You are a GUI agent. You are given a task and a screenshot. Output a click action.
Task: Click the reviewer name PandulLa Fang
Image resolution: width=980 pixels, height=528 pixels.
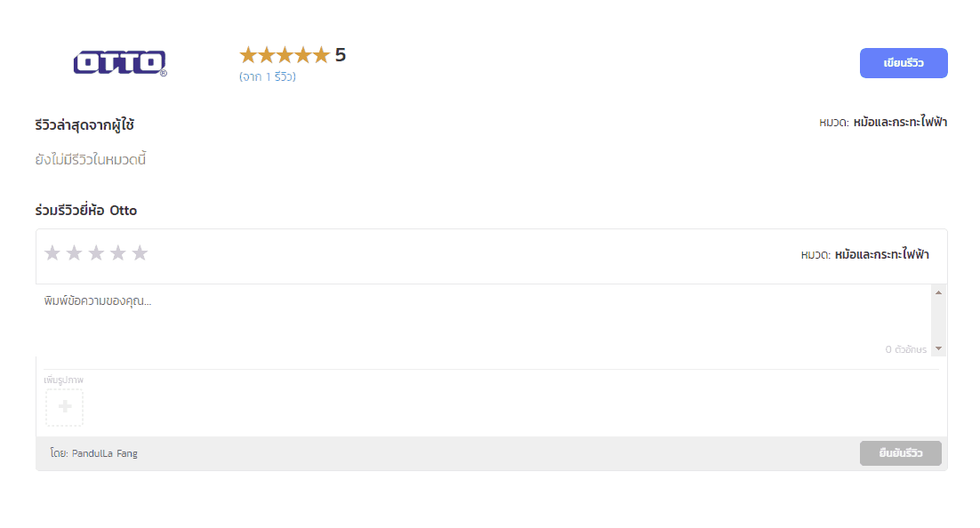(x=104, y=453)
